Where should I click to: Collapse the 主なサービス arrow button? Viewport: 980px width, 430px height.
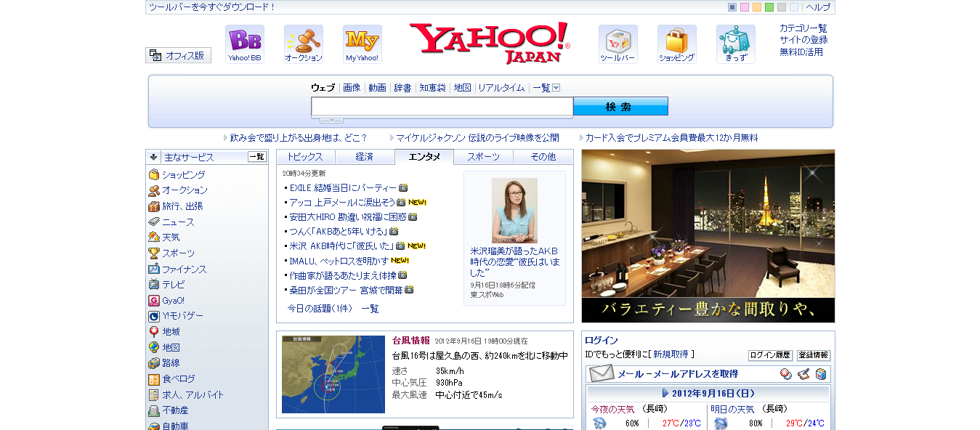[154, 157]
